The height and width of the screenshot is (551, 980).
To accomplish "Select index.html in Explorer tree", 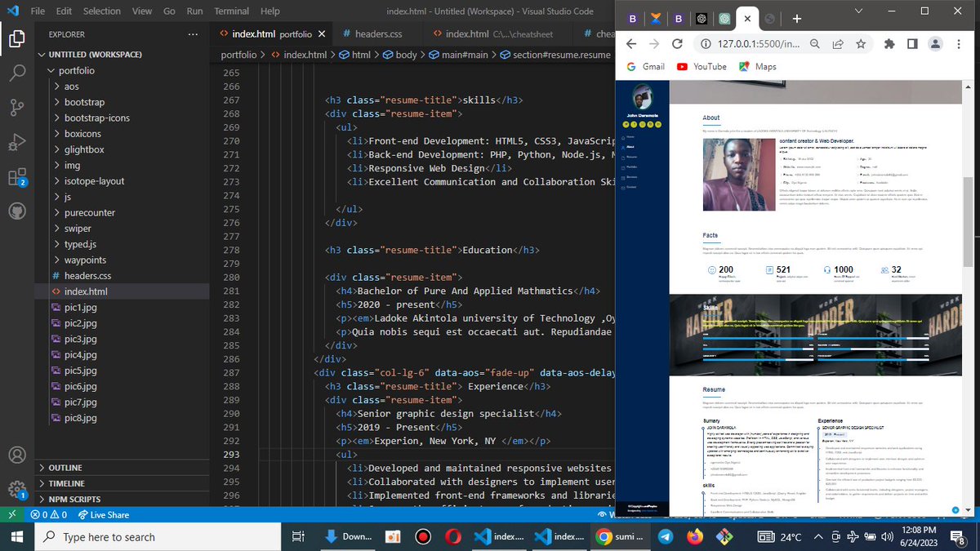I will pos(85,291).
